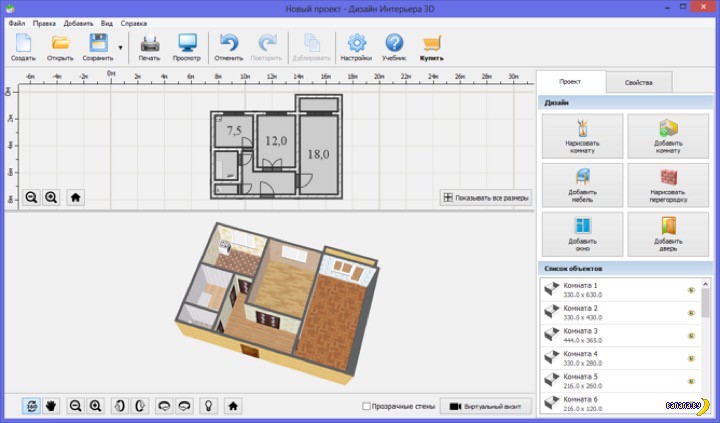This screenshot has height=423, width=720.
Task: Toggle visibility of Комната 1
Action: [691, 291]
